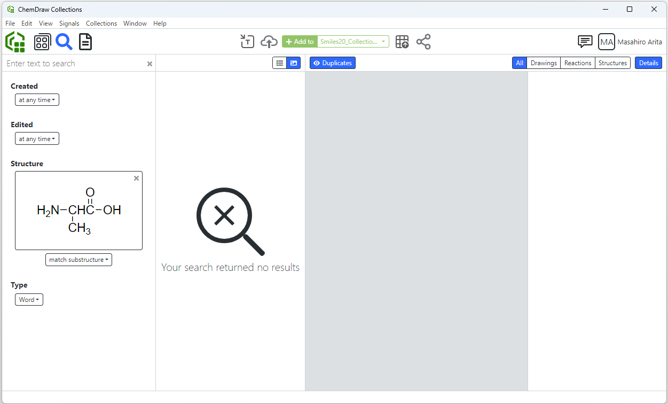Open the Type 'Word' dropdown
This screenshot has height=404, width=668.
(29, 300)
